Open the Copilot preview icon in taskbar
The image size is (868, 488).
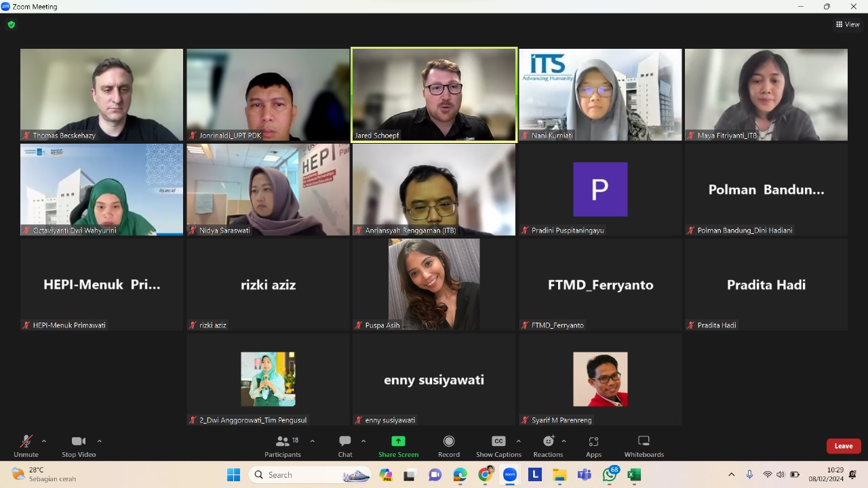pos(386,474)
